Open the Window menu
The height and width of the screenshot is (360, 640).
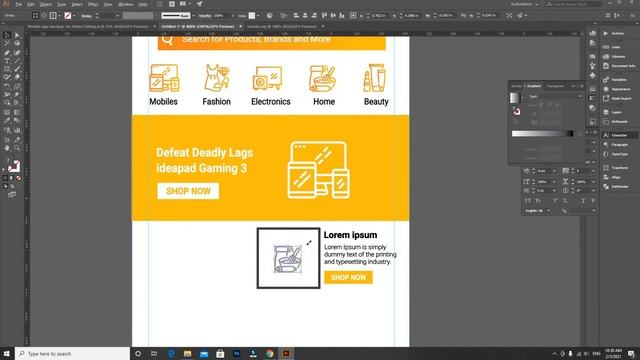point(125,4)
